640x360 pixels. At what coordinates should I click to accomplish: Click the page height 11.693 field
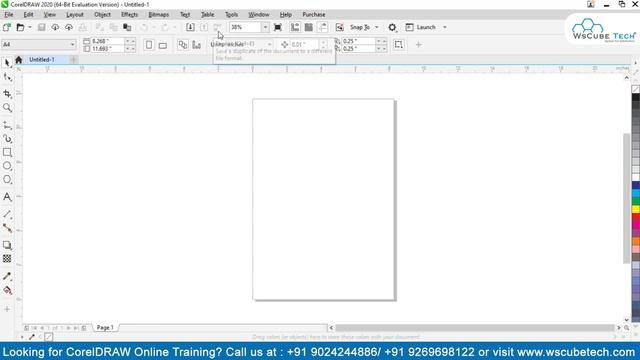tap(107, 48)
